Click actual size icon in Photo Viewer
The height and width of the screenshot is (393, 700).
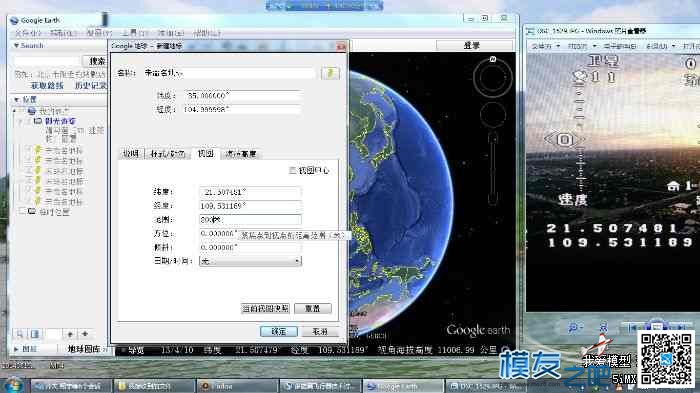603,328
